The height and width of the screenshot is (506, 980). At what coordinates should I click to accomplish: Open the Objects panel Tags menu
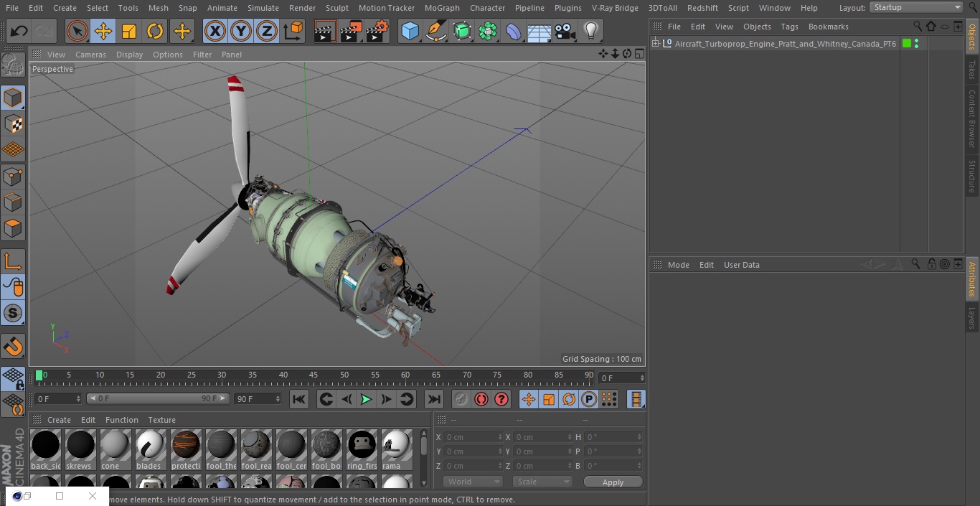pyautogui.click(x=789, y=27)
